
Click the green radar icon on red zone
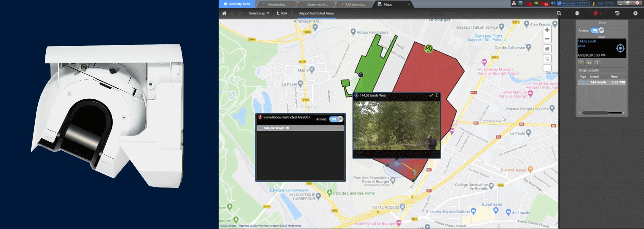coord(428,49)
